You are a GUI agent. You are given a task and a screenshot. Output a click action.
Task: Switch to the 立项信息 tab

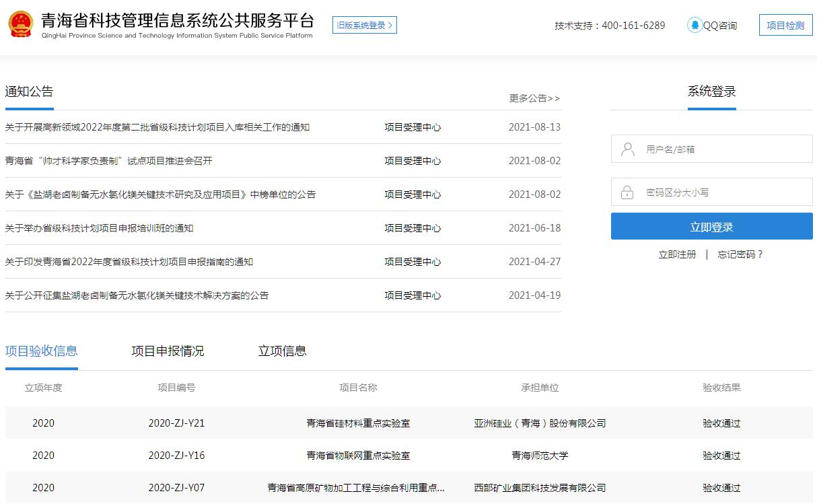[x=282, y=351]
